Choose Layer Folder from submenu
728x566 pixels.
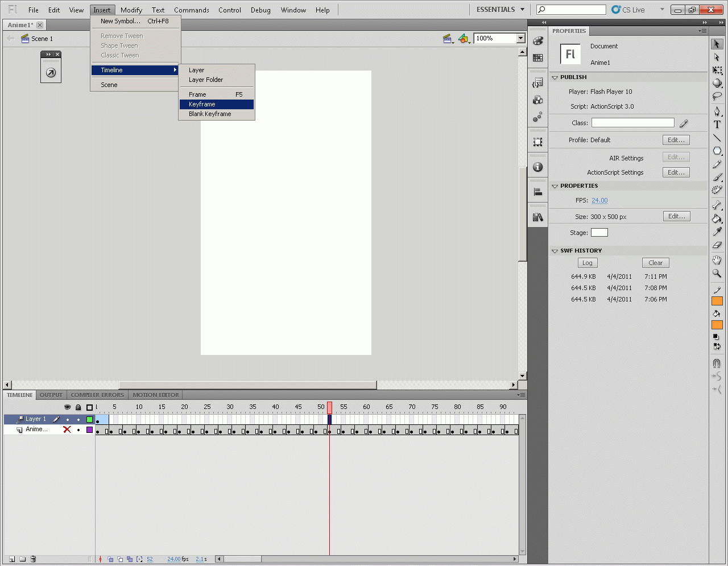tap(217, 80)
